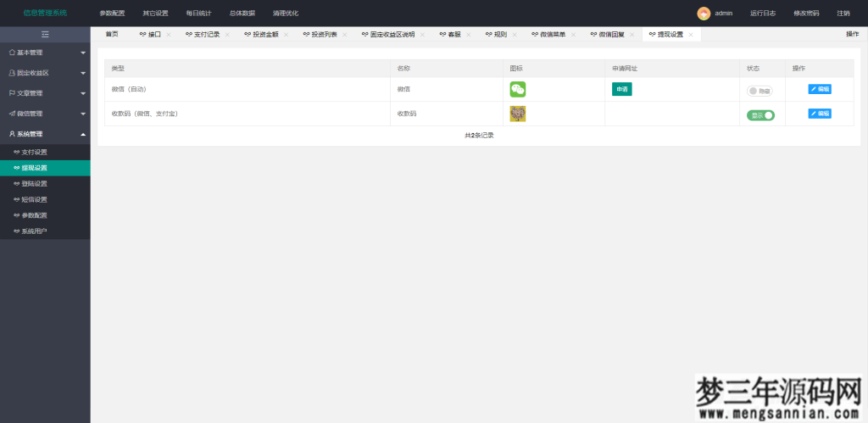
Task: Expand the 微信管理 sidebar menu
Action: tap(45, 114)
